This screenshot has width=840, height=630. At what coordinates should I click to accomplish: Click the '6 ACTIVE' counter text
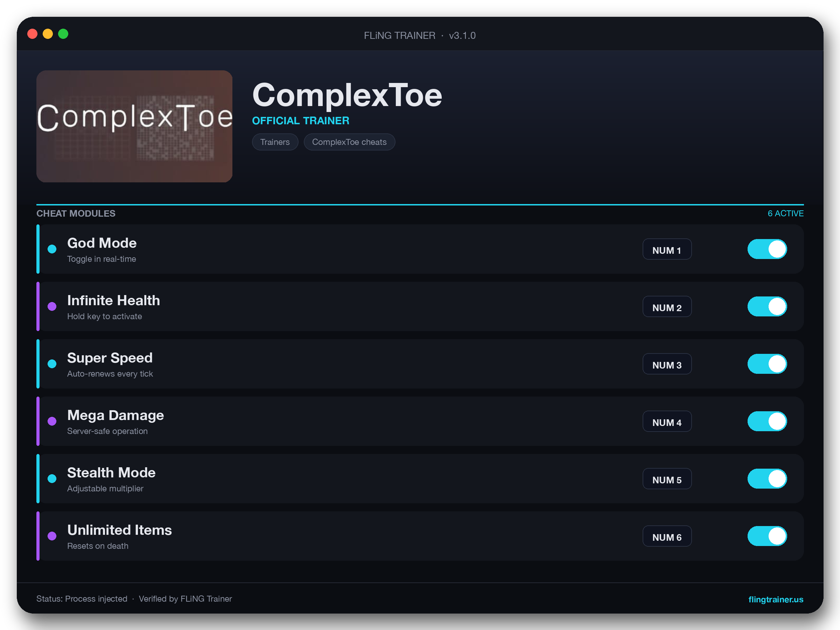[x=785, y=213]
